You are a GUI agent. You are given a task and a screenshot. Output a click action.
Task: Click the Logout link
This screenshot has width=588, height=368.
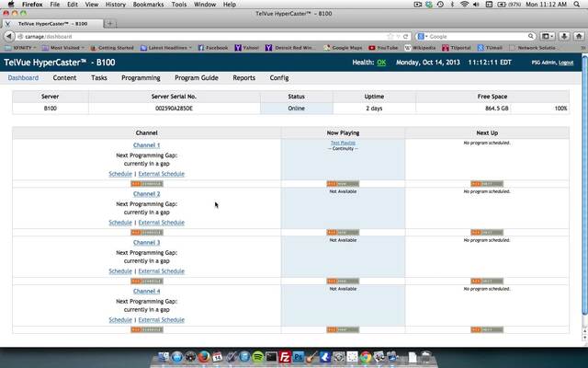[x=566, y=63]
